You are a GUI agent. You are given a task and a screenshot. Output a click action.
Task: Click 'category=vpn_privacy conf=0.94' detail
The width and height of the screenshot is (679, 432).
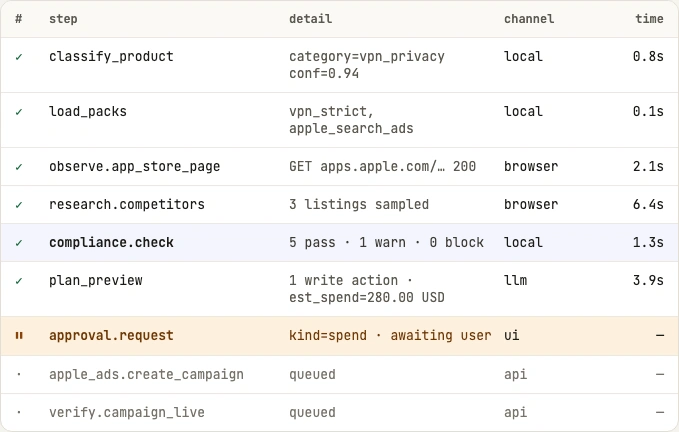[367, 65]
